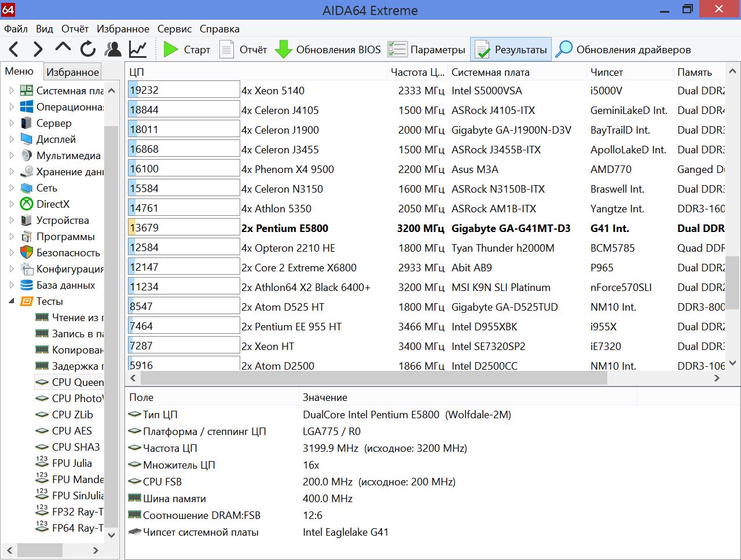Open the Сервис menu
The width and height of the screenshot is (741, 560).
[x=174, y=29]
